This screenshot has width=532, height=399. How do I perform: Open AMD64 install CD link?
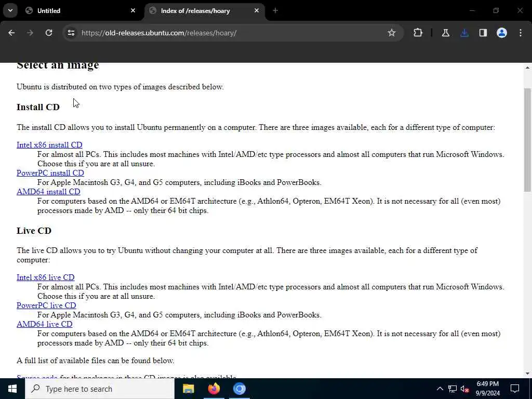(x=48, y=192)
